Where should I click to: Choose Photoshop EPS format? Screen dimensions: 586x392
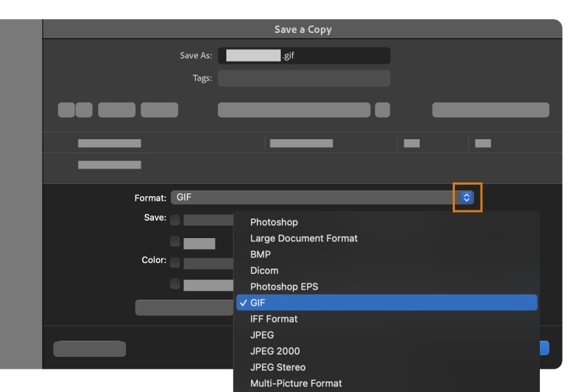tap(284, 286)
